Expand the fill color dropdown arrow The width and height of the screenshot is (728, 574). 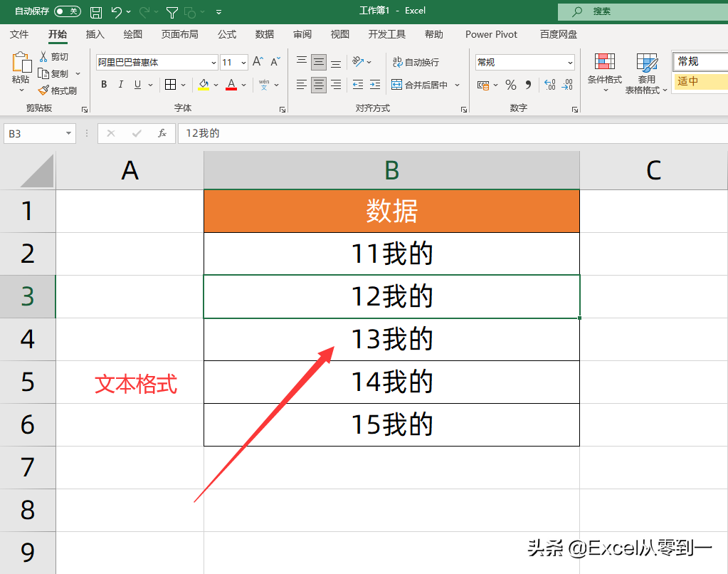[x=216, y=85]
